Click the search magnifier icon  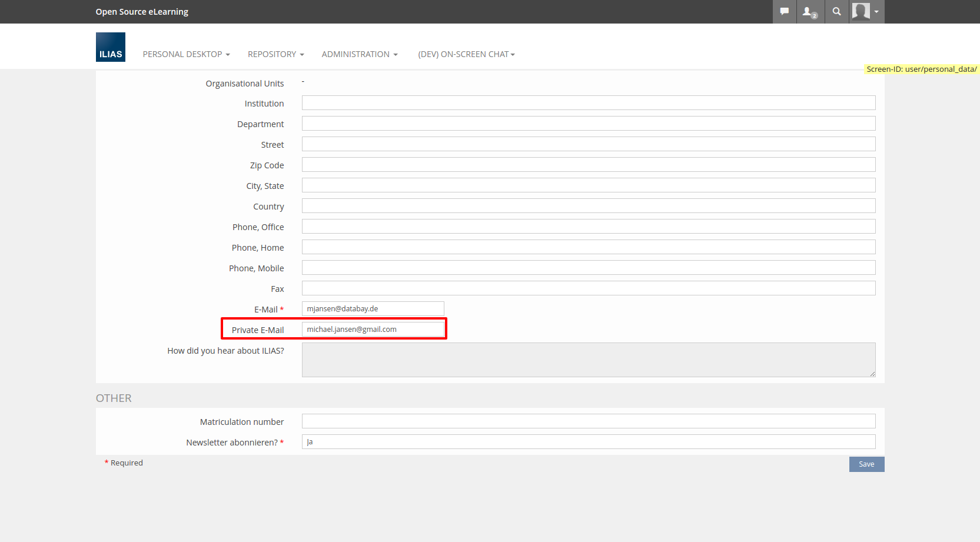click(836, 12)
